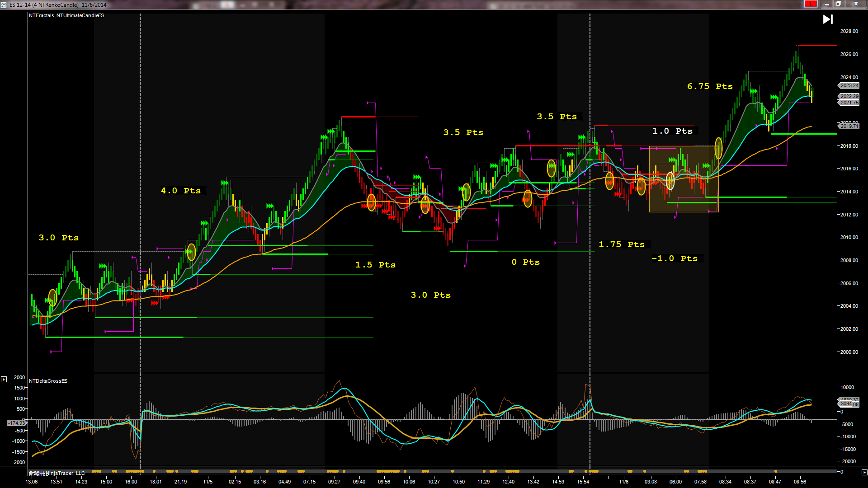Screen dimensions: 868x488
Task: Click the 2019.71 price marker
Action: point(849,126)
